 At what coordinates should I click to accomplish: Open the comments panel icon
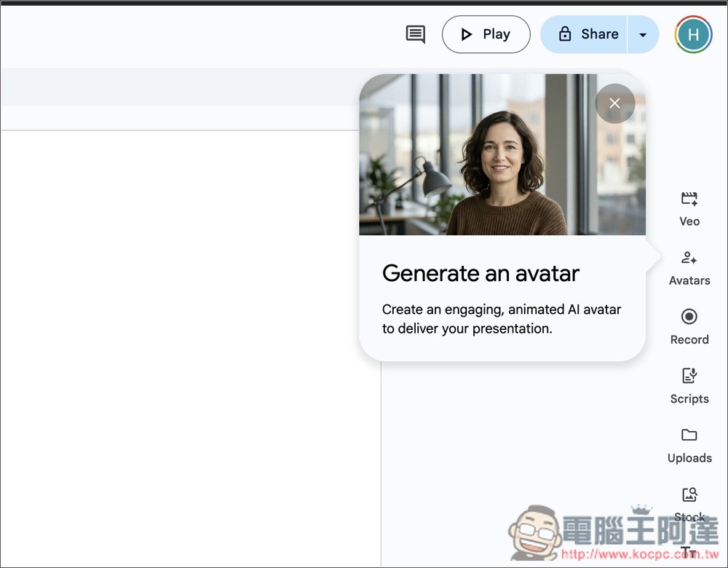[416, 34]
